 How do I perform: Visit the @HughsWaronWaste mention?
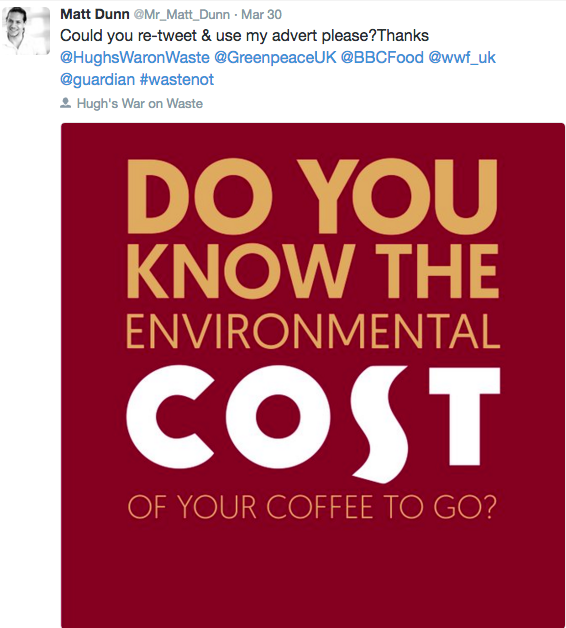point(135,57)
